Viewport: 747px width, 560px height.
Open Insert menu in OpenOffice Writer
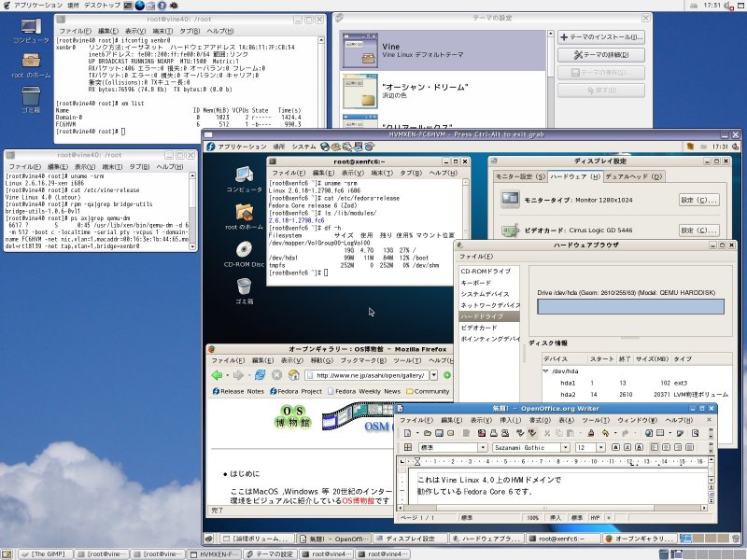coord(511,420)
